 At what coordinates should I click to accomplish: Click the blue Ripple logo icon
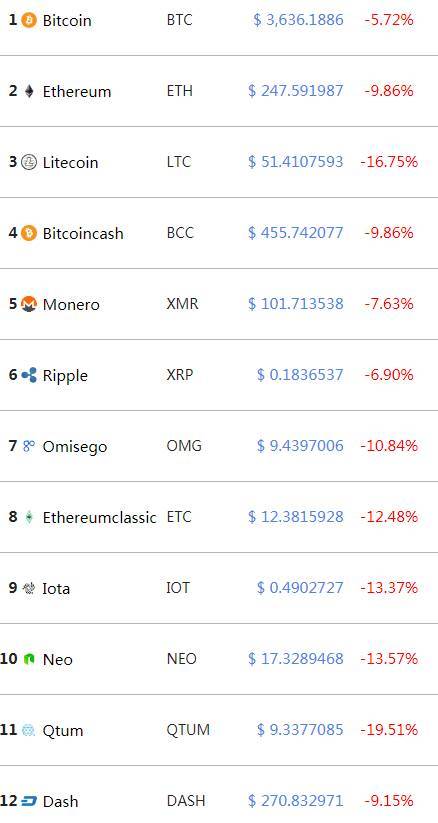pos(29,375)
